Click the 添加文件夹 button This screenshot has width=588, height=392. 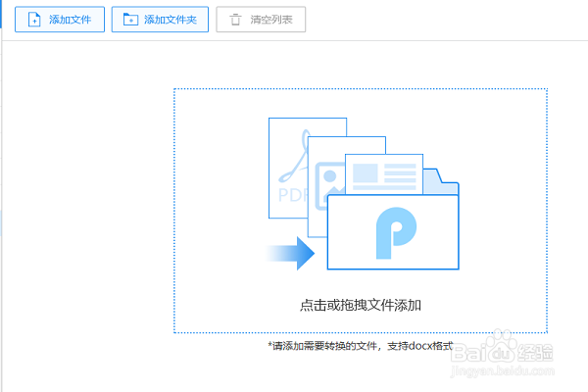pyautogui.click(x=160, y=20)
